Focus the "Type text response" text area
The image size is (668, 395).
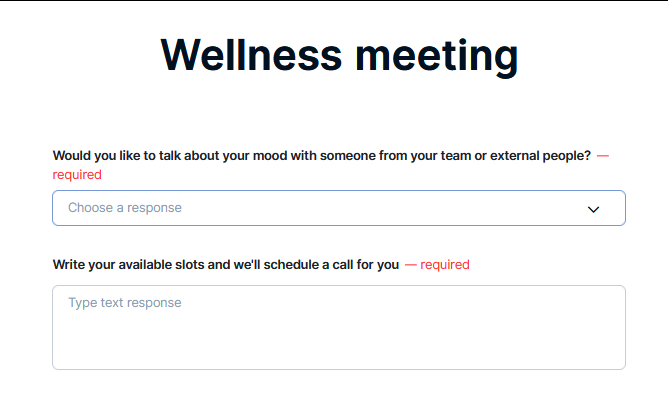339,327
